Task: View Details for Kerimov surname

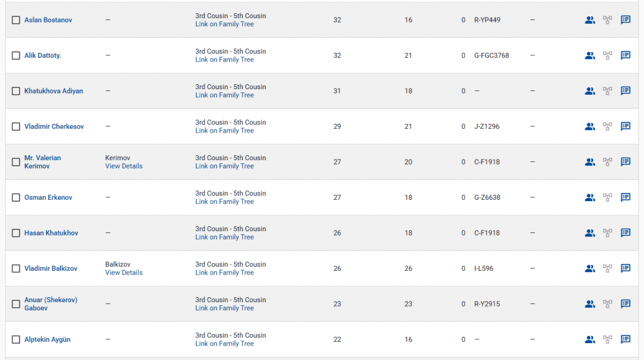Action: click(124, 166)
